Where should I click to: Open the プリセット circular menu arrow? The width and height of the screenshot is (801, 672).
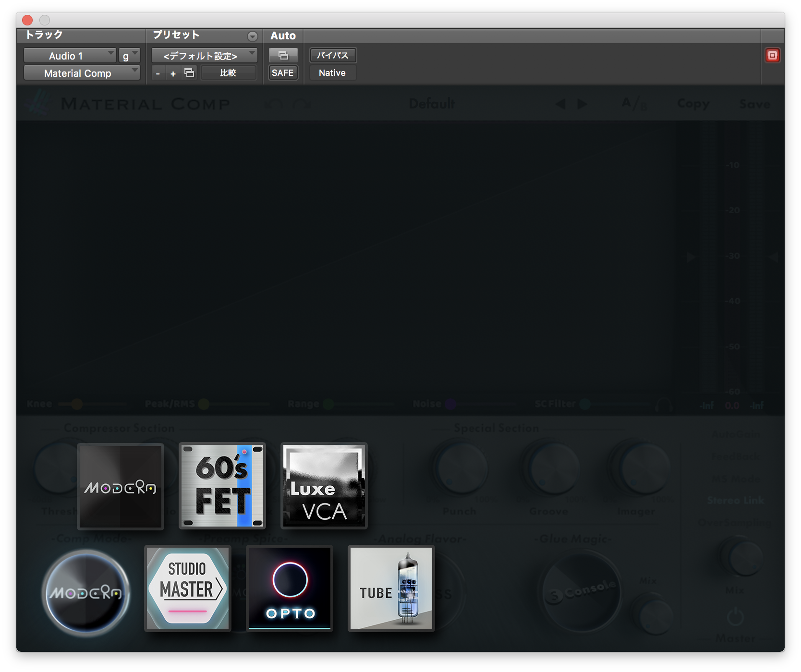253,36
